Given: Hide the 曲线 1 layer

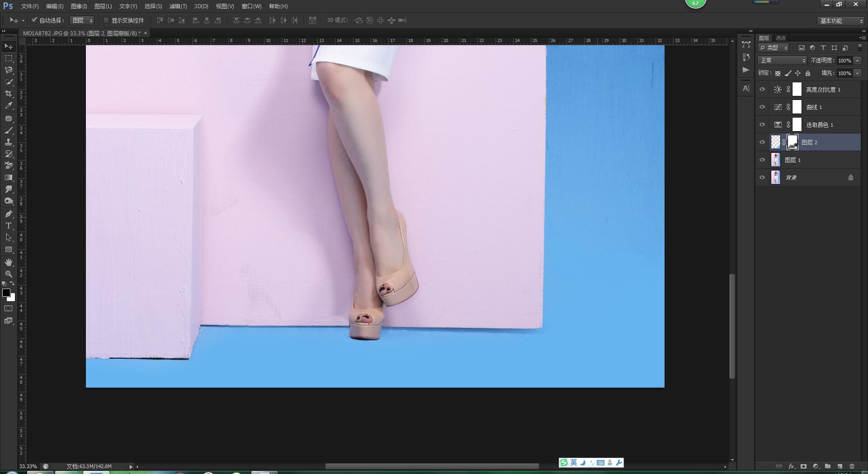Looking at the screenshot, I should (x=762, y=107).
